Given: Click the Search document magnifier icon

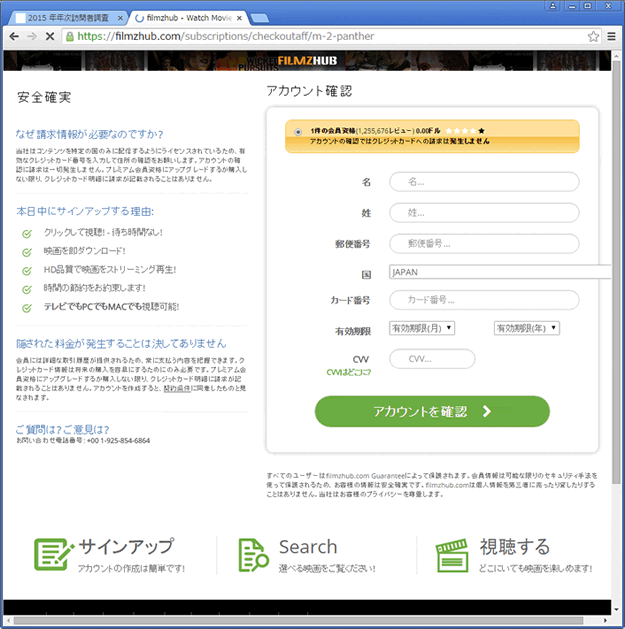Looking at the screenshot, I should [253, 555].
